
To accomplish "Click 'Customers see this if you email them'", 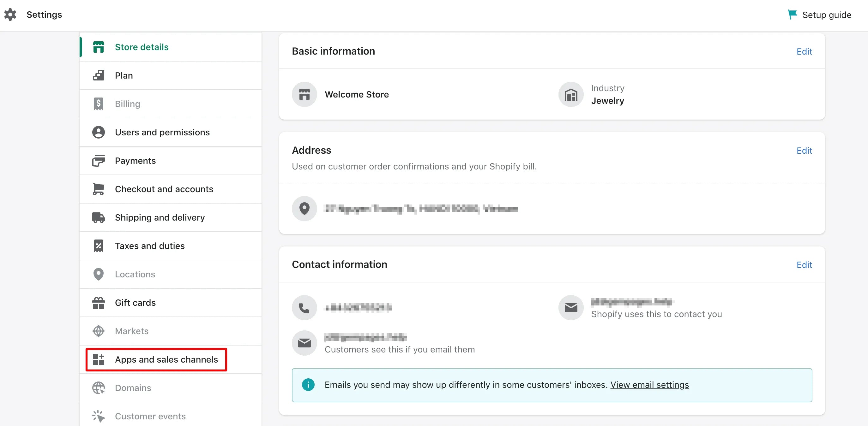I will click(400, 350).
